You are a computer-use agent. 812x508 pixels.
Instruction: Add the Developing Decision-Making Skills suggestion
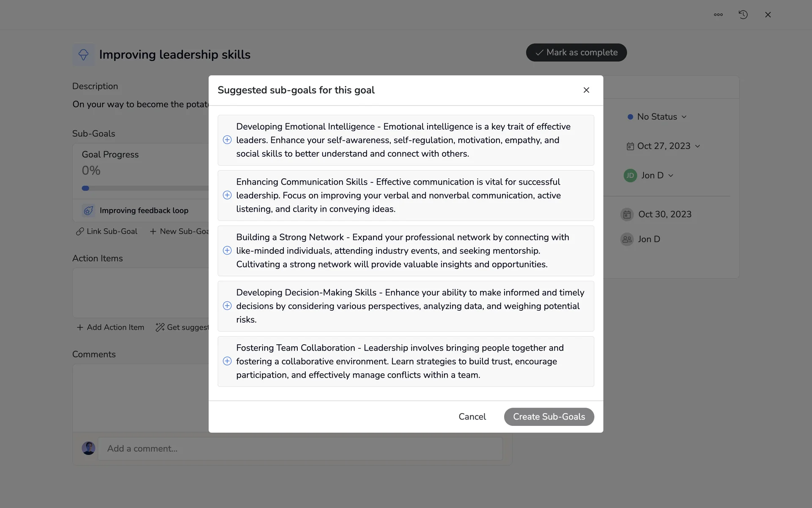tap(227, 306)
